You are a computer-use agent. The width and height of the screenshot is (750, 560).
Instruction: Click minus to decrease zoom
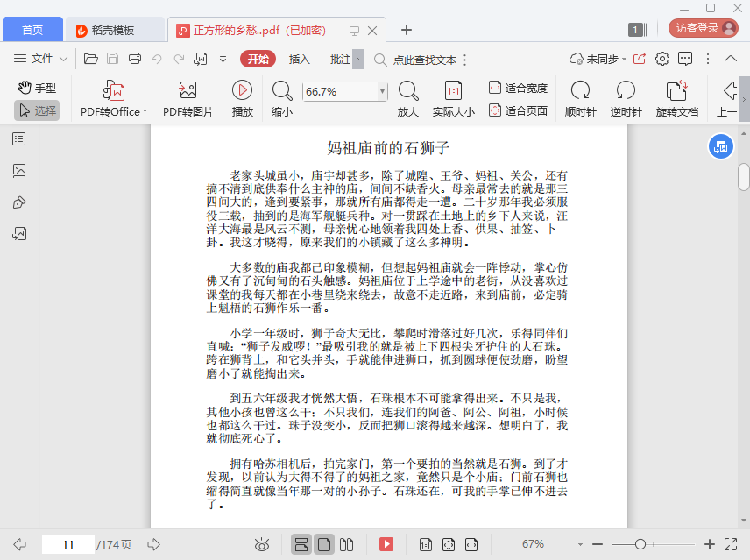[598, 544]
